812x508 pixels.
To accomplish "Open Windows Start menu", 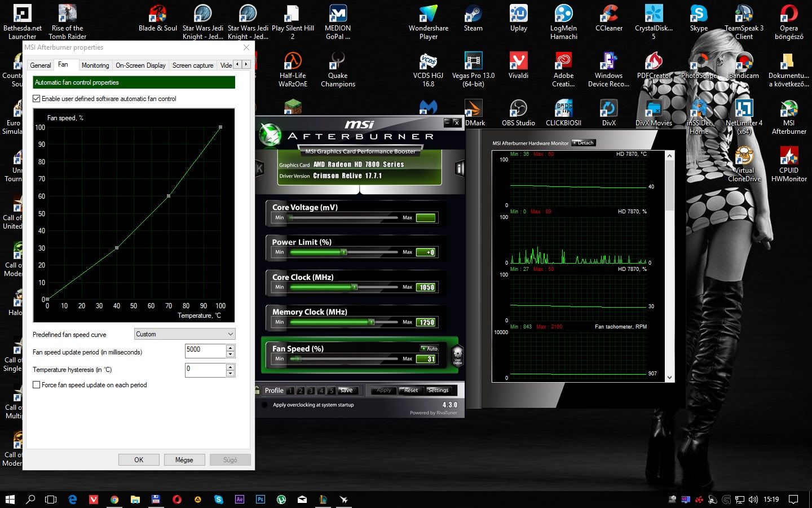I will pos(10,500).
